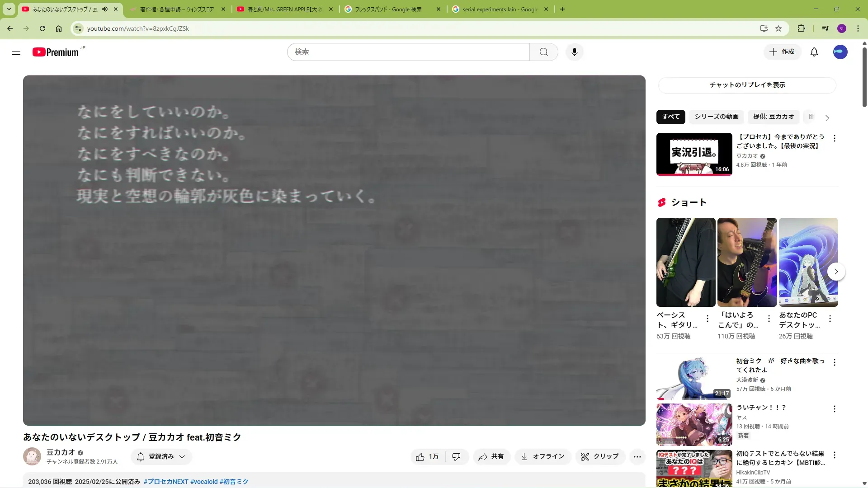Screen dimensions: 868x488
Task: Click the search magnifier button
Action: pyautogui.click(x=543, y=52)
